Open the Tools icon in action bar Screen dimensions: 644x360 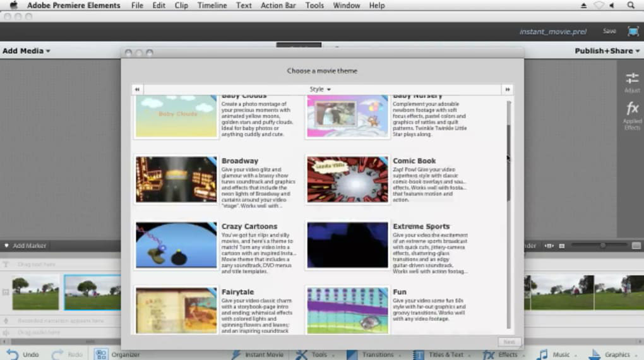[x=302, y=354]
